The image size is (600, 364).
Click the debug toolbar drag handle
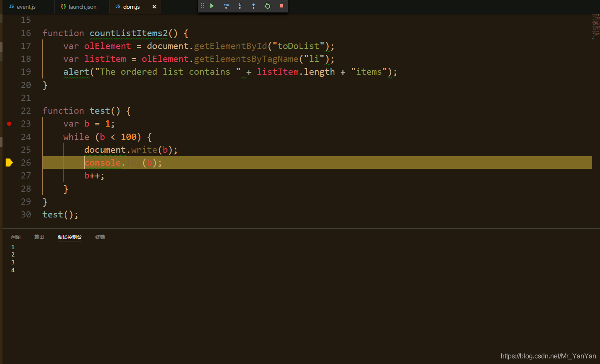[x=202, y=6]
